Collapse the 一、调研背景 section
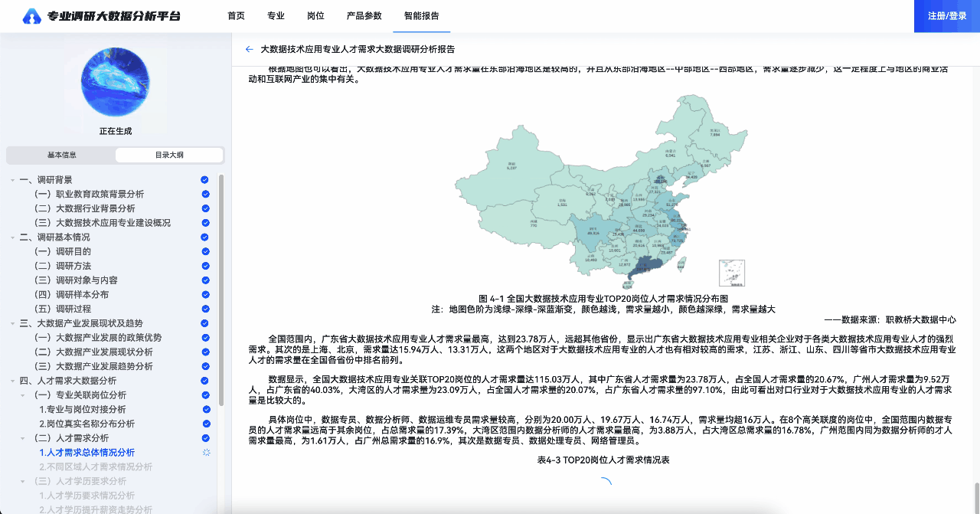 click(13, 180)
